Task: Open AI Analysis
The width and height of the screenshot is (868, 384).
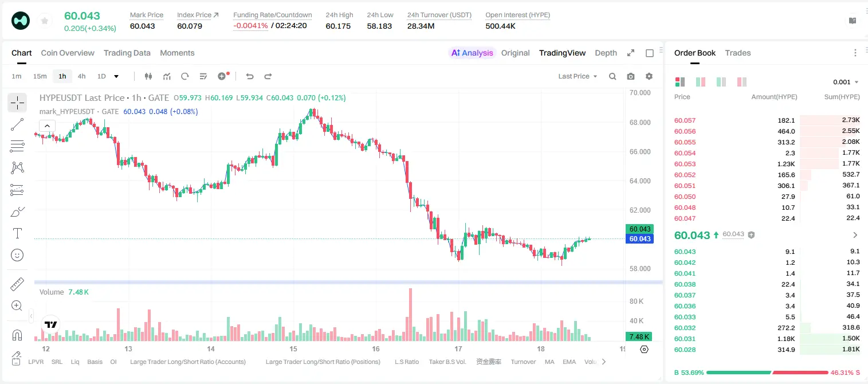Action: tap(472, 53)
